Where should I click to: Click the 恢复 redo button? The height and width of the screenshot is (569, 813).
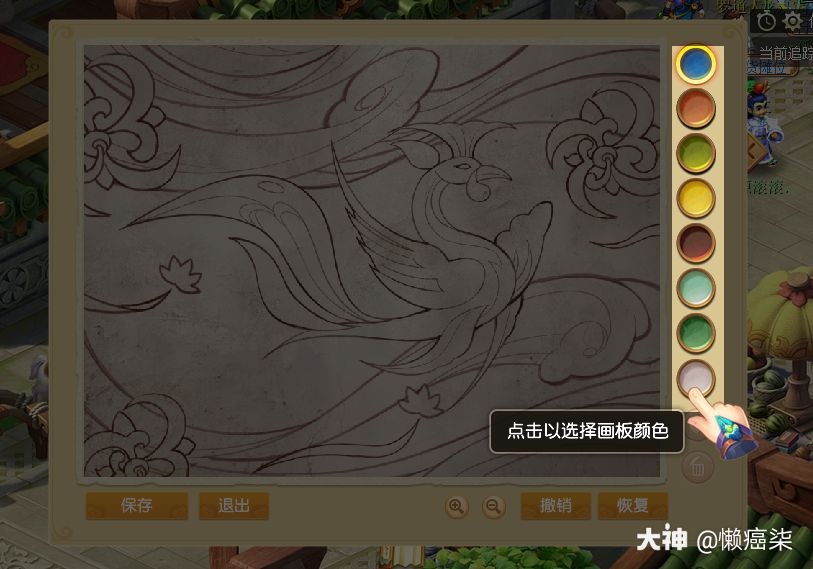pyautogui.click(x=633, y=506)
